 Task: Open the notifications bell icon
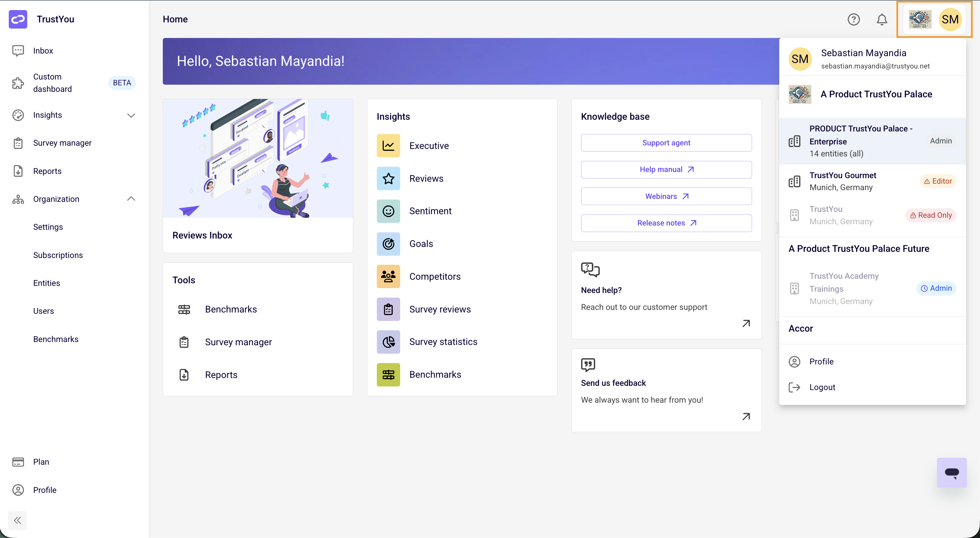tap(882, 19)
